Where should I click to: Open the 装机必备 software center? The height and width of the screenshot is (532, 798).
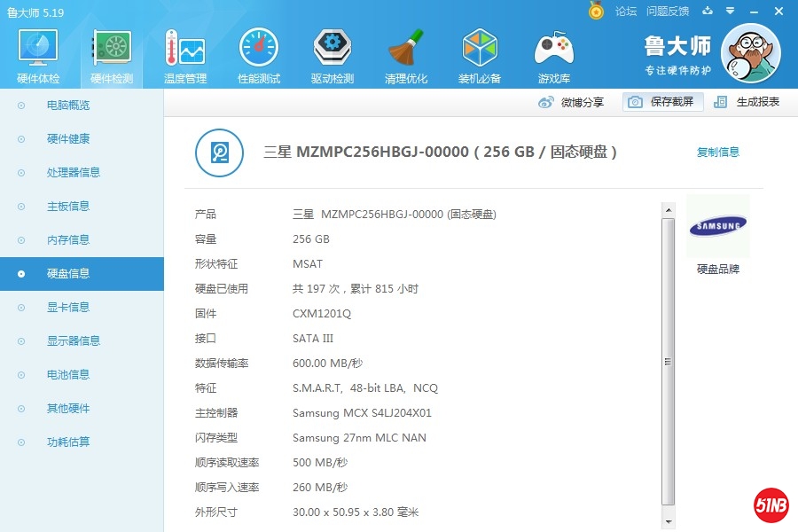tap(479, 53)
